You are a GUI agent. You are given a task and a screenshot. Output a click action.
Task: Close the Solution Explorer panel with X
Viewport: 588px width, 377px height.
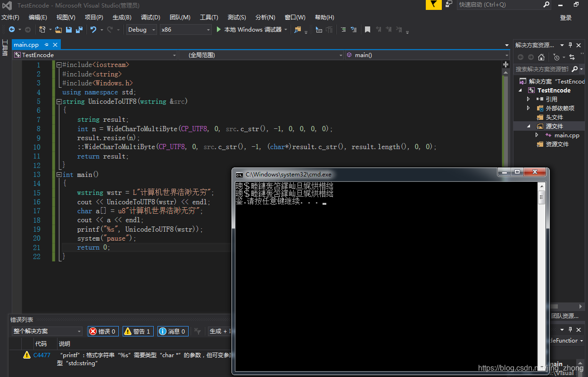point(579,45)
